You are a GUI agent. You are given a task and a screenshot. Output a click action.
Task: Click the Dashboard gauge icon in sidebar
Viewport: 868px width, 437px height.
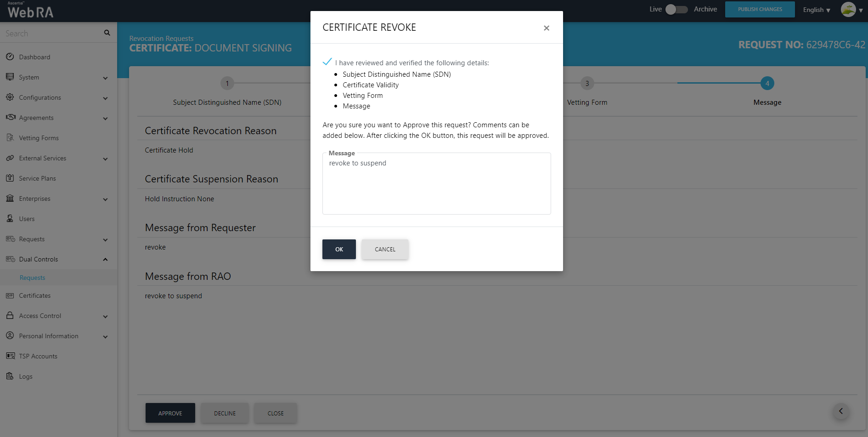[10, 57]
